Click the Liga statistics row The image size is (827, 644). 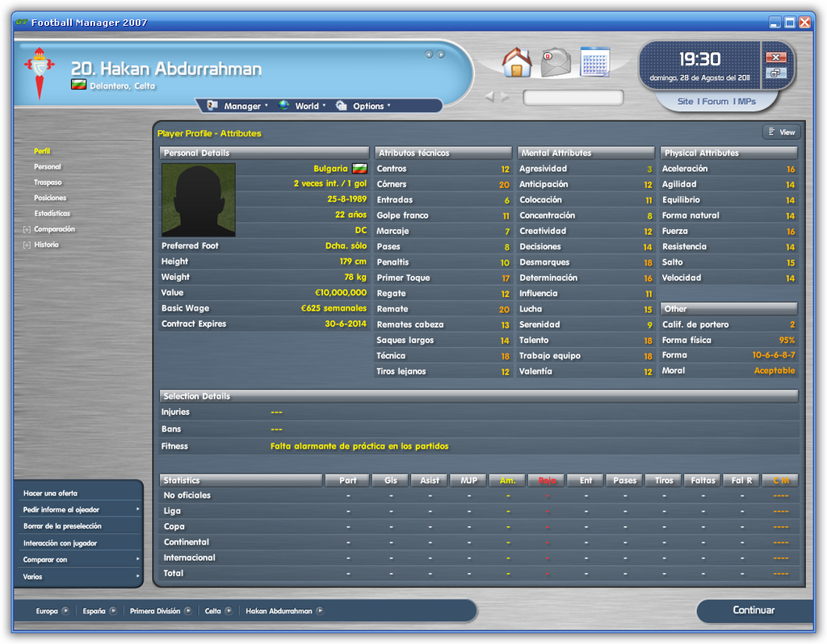(x=478, y=511)
